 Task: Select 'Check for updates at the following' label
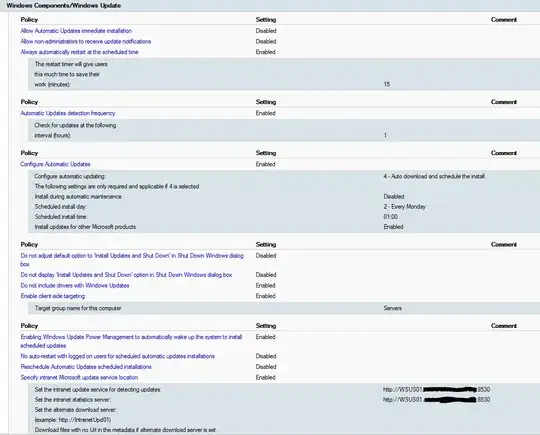75,125
